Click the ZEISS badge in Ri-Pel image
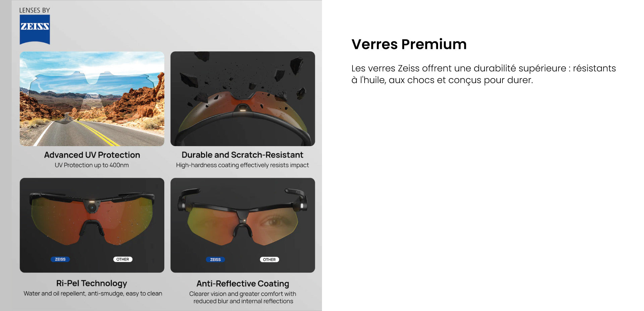The height and width of the screenshot is (311, 644). 60,259
